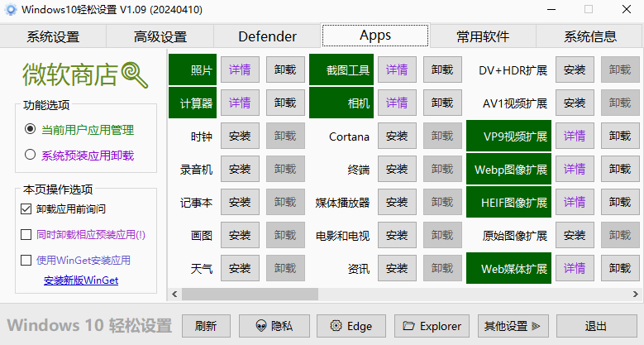
Task: Click 安装 for Cortana
Action: pos(397,137)
